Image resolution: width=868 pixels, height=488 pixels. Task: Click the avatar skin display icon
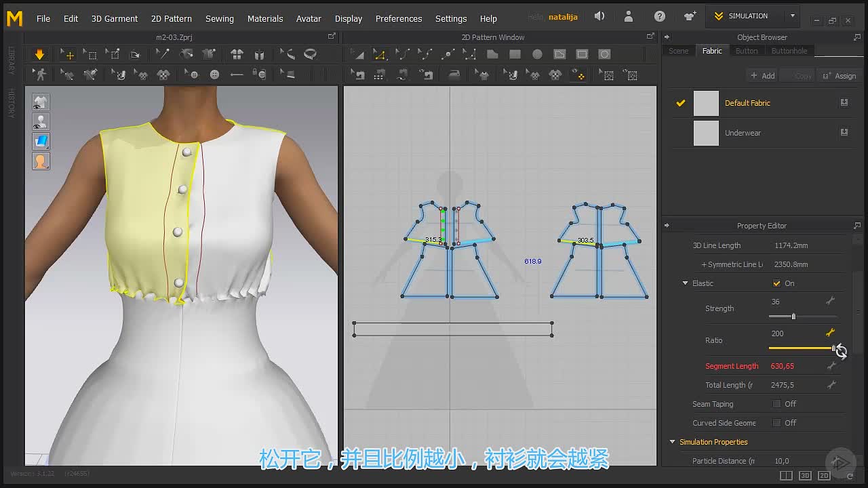point(41,161)
